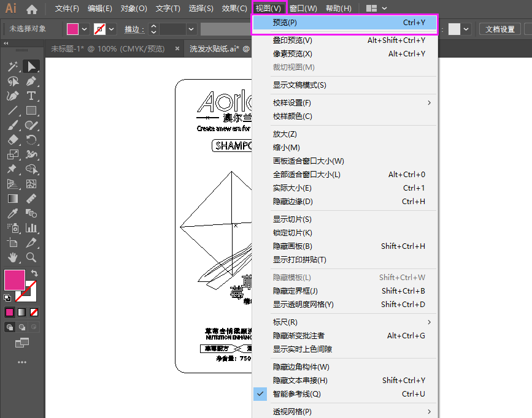532x418 pixels.
Task: Select the Hand tool
Action: 12,257
